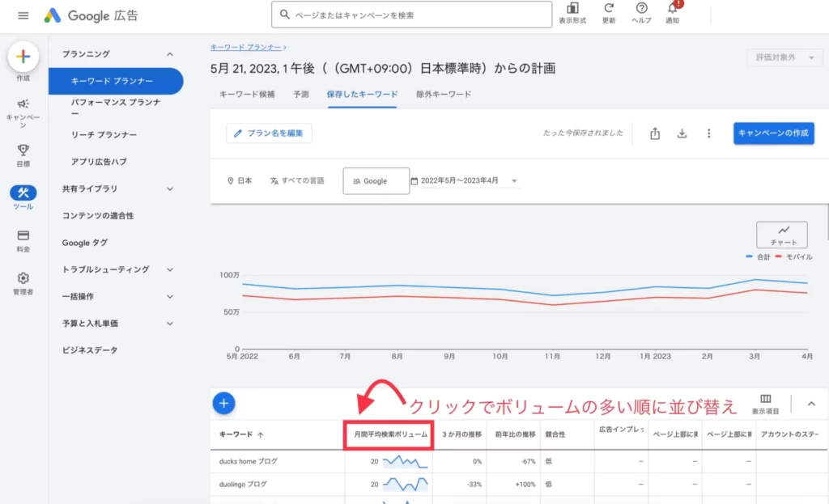Switch to the キーワード候補 tab
The height and width of the screenshot is (504, 829).
247,94
